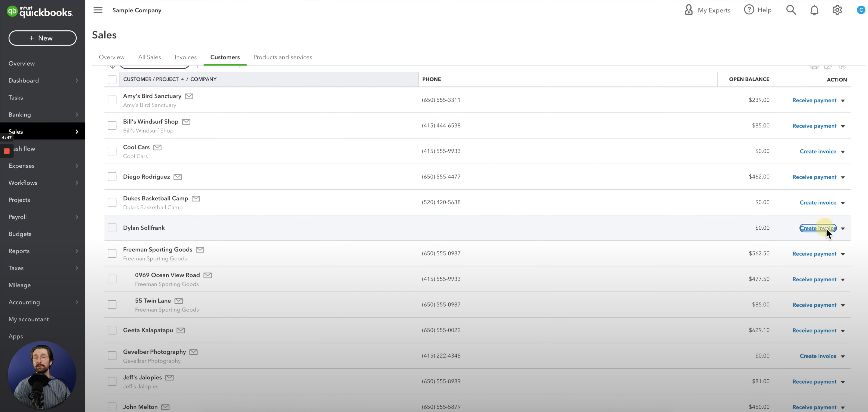868x412 pixels.
Task: Check the Bill's Windsurf Shop row checkbox
Action: pos(112,126)
